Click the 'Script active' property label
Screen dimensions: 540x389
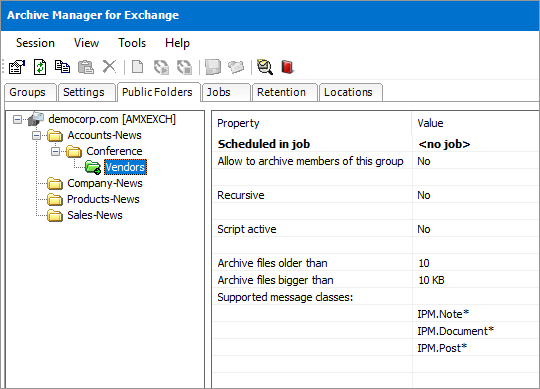247,229
